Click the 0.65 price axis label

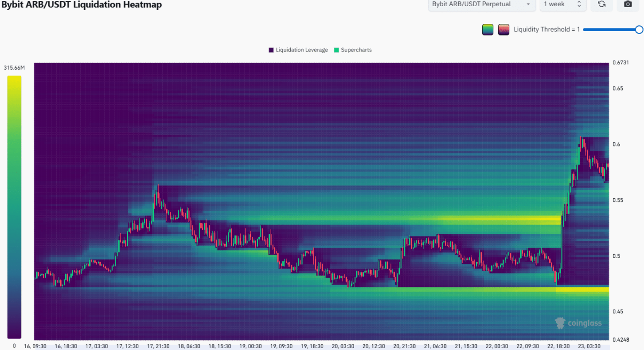coord(618,88)
